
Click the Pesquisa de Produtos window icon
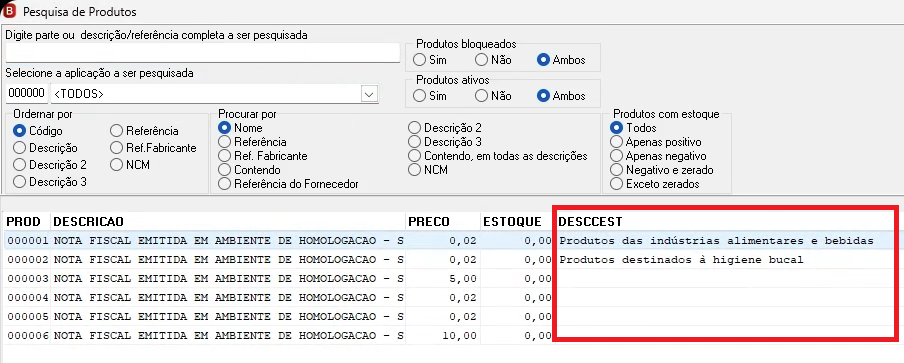pos(10,10)
